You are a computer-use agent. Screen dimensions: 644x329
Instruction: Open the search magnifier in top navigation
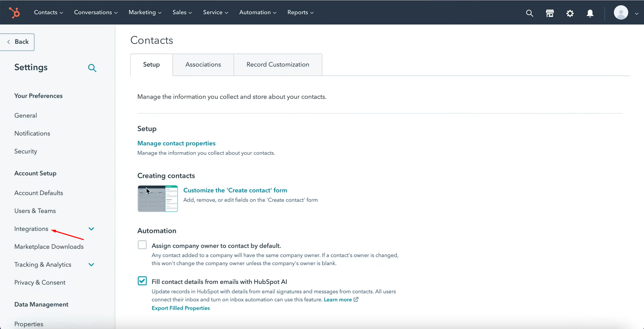tap(530, 13)
